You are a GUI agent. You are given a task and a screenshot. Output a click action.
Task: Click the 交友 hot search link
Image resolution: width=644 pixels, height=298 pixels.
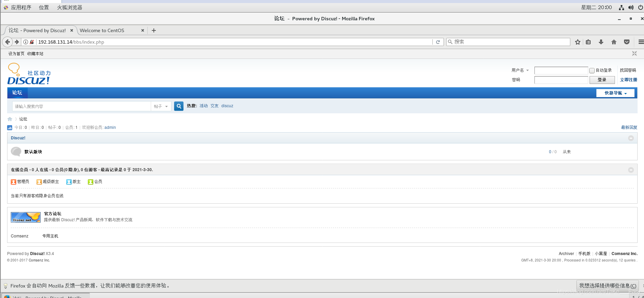tap(214, 106)
